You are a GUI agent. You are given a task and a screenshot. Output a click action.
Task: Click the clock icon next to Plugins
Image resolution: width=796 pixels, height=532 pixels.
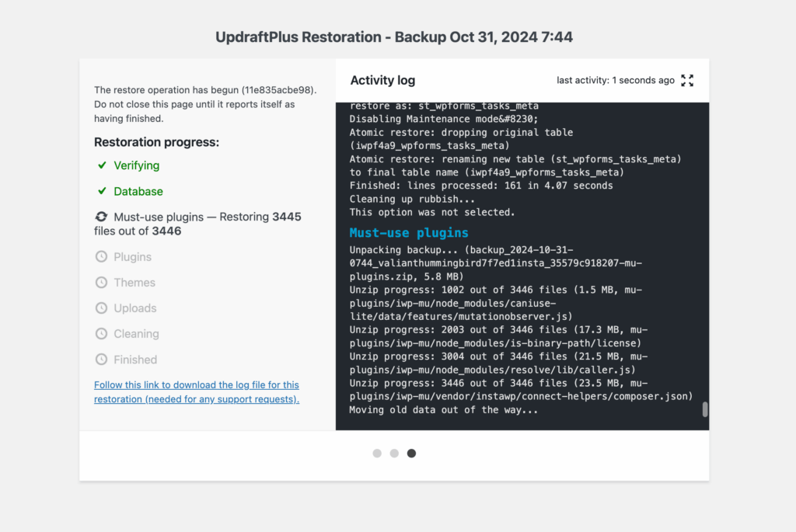tap(102, 256)
